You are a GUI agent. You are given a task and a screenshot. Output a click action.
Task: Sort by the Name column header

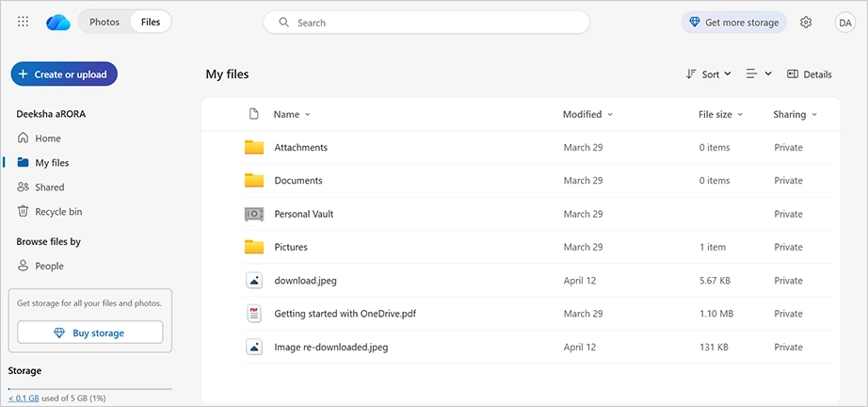(292, 115)
